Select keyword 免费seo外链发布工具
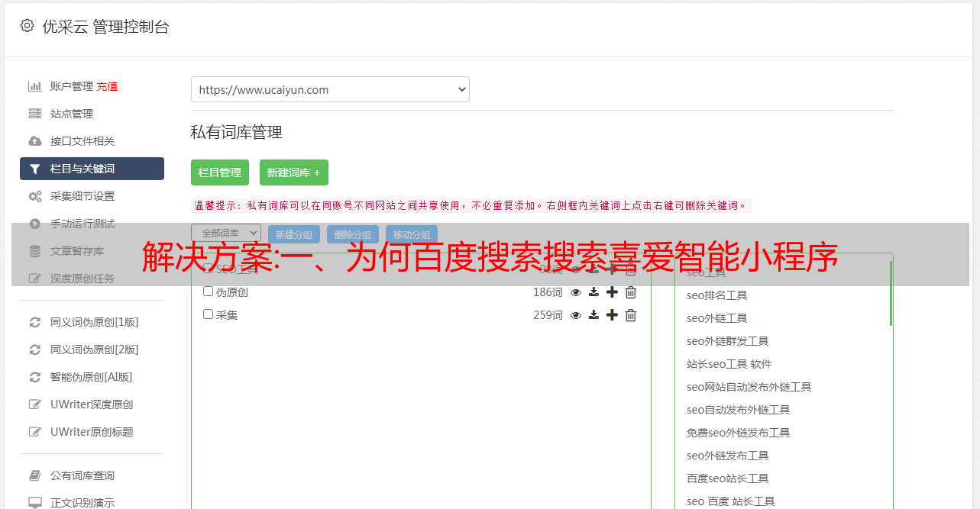 coord(739,433)
